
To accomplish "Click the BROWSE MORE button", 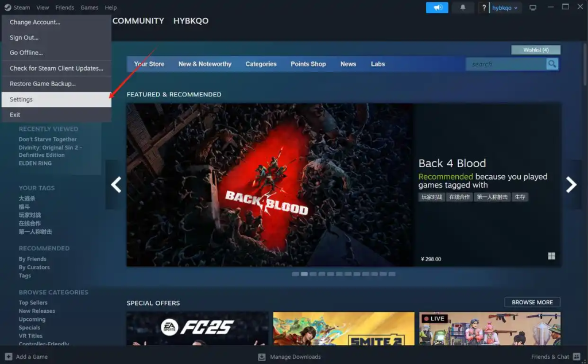I will point(532,302).
